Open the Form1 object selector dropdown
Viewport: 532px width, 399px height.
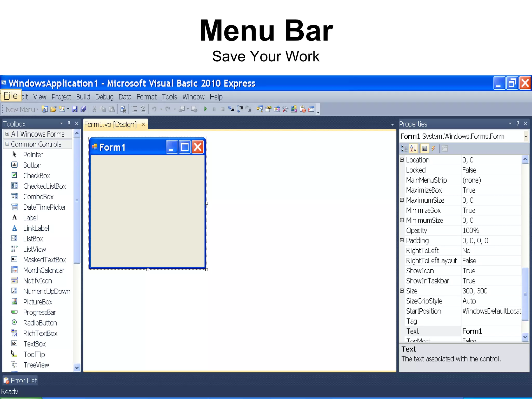(526, 136)
